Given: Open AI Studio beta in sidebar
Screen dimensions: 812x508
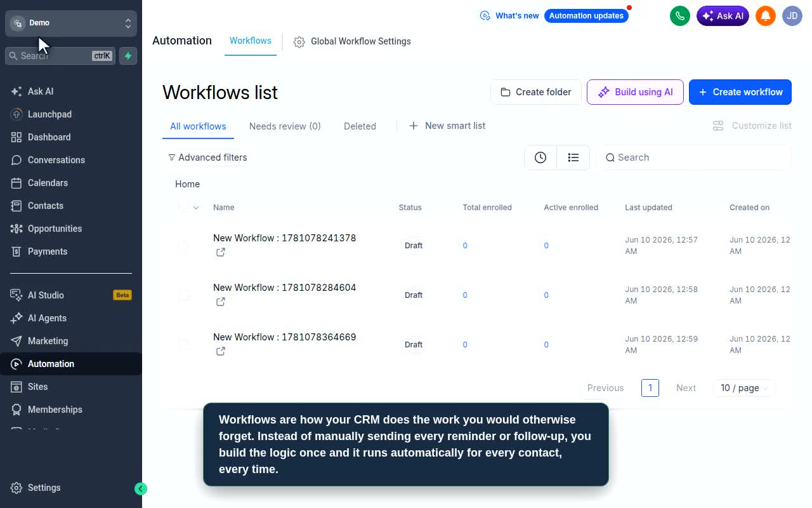Looking at the screenshot, I should click(x=71, y=295).
